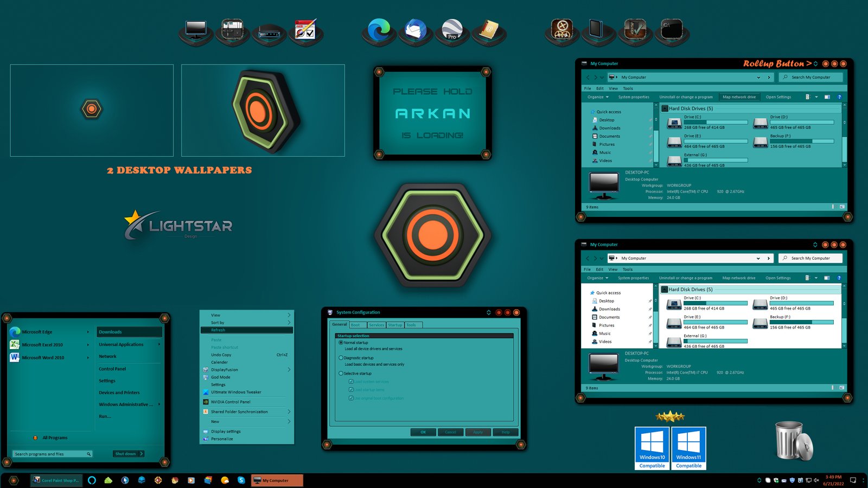Viewport: 868px width, 488px height.
Task: Select Normal startup radio button
Action: [341, 343]
